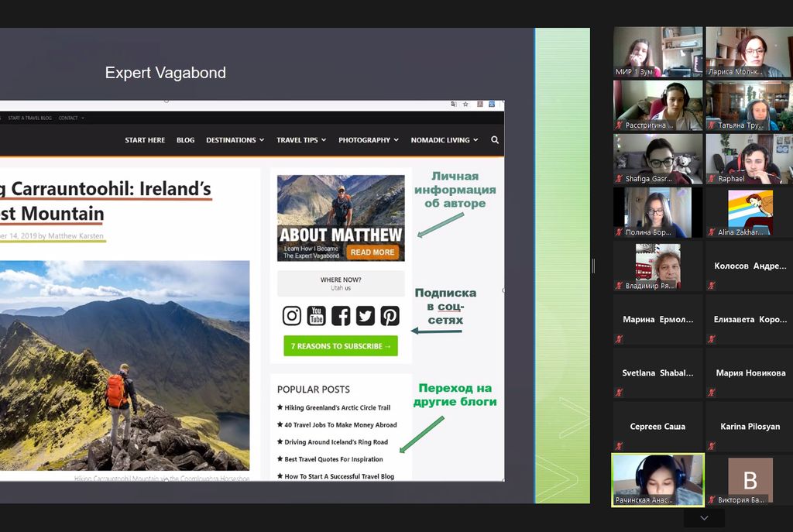This screenshot has width=793, height=532.
Task: Select the highlighted Рачинская Анас video tile
Action: [658, 480]
